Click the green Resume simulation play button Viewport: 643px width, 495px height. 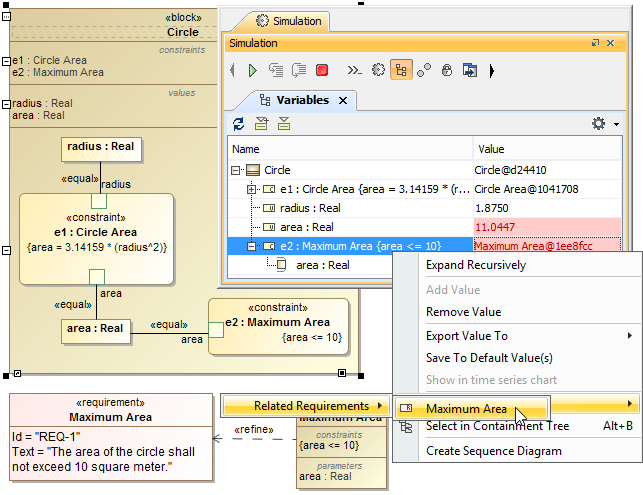(253, 70)
